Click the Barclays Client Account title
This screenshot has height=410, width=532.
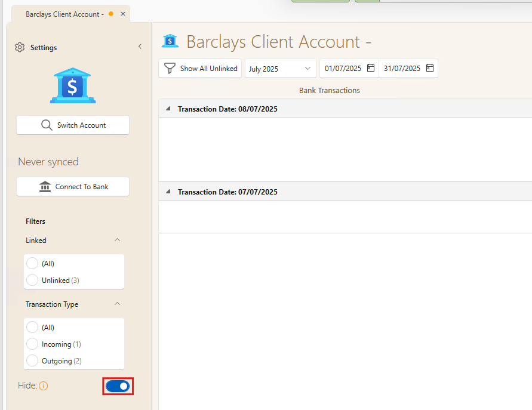click(279, 42)
